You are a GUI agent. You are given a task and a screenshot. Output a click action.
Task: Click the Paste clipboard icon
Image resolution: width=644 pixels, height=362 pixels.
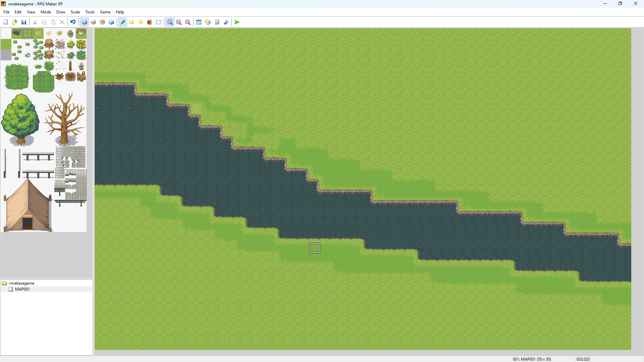point(53,22)
